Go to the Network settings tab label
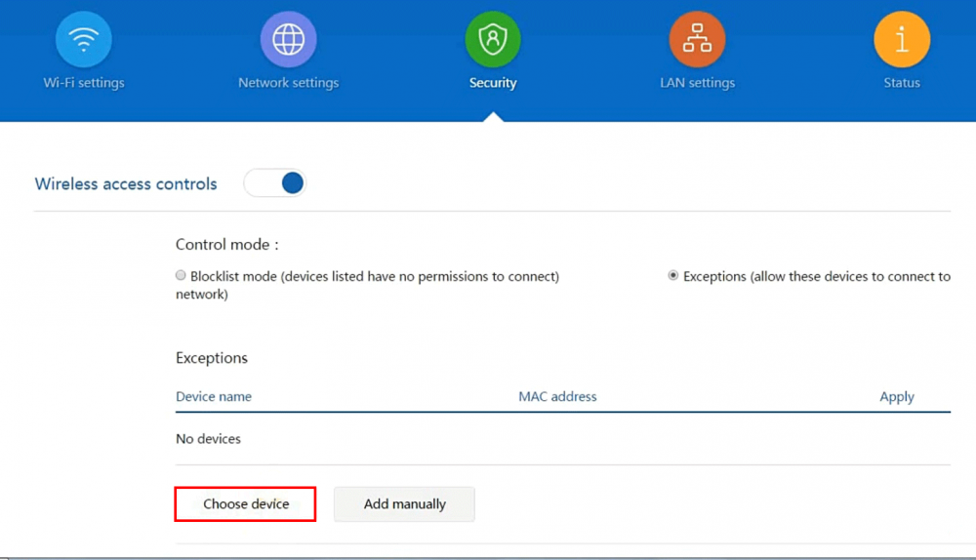Image resolution: width=976 pixels, height=560 pixels. coord(288,83)
